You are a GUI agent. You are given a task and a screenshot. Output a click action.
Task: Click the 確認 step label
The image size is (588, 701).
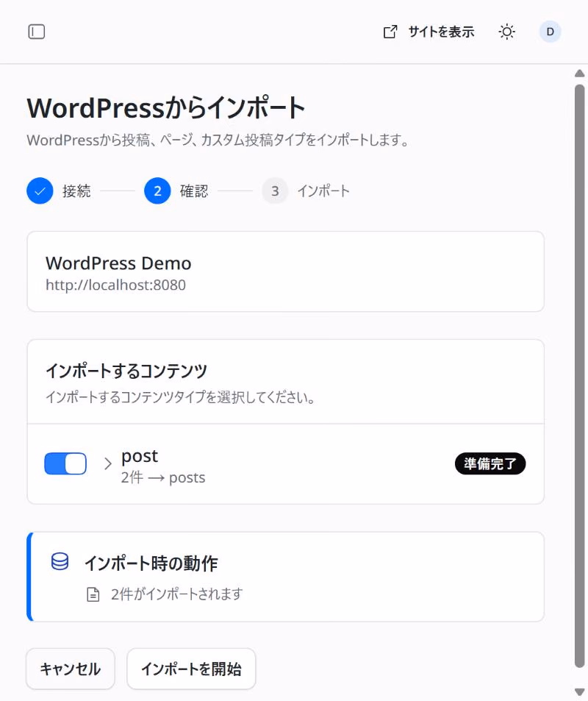coord(194,191)
